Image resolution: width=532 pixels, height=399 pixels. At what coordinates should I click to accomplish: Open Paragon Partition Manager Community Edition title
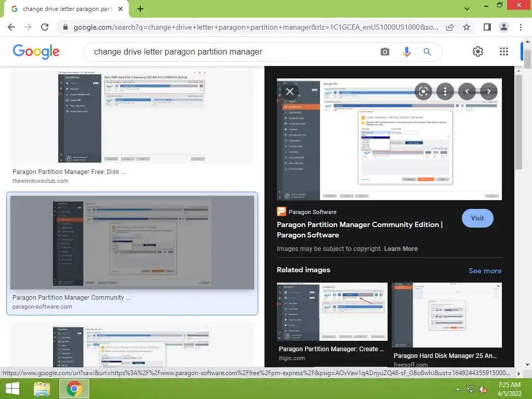tap(360, 230)
